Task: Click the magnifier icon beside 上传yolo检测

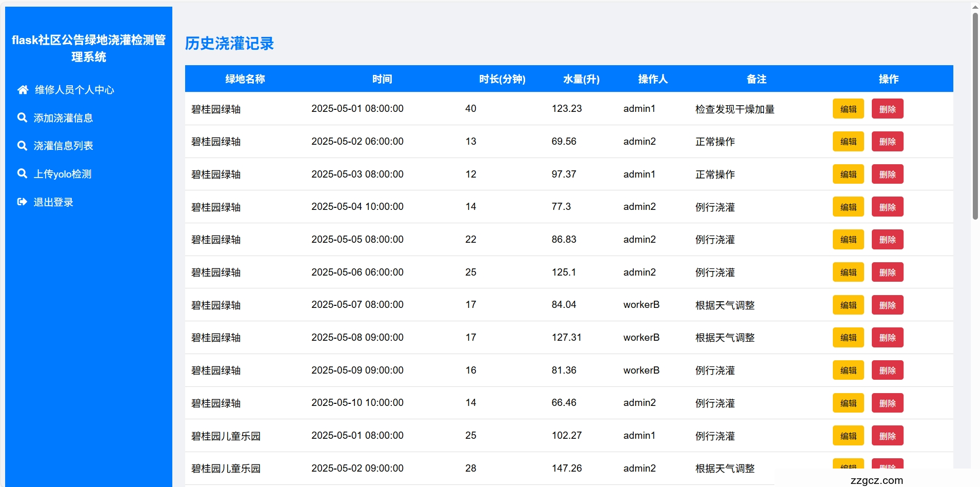Action: (22, 174)
